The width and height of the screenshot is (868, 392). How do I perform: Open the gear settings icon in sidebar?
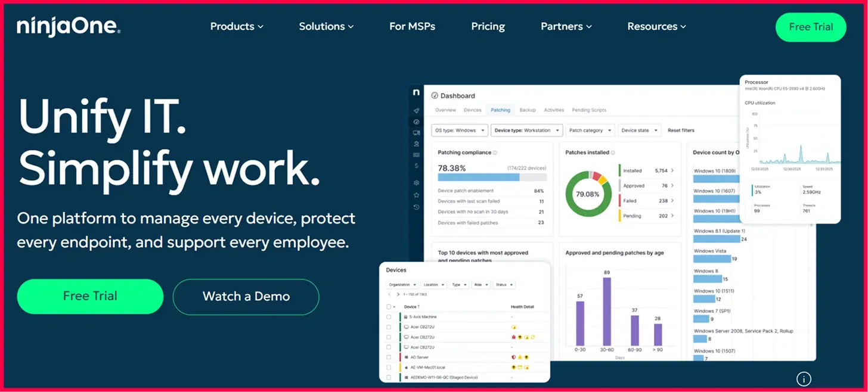tap(416, 183)
